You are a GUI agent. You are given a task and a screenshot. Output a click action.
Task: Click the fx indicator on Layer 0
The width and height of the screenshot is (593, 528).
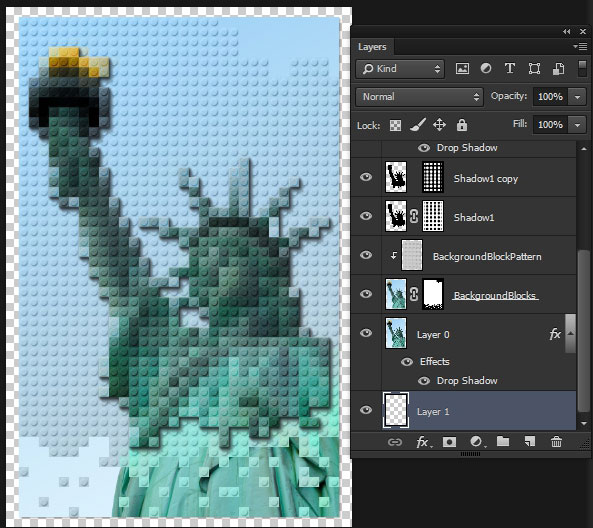click(x=554, y=334)
